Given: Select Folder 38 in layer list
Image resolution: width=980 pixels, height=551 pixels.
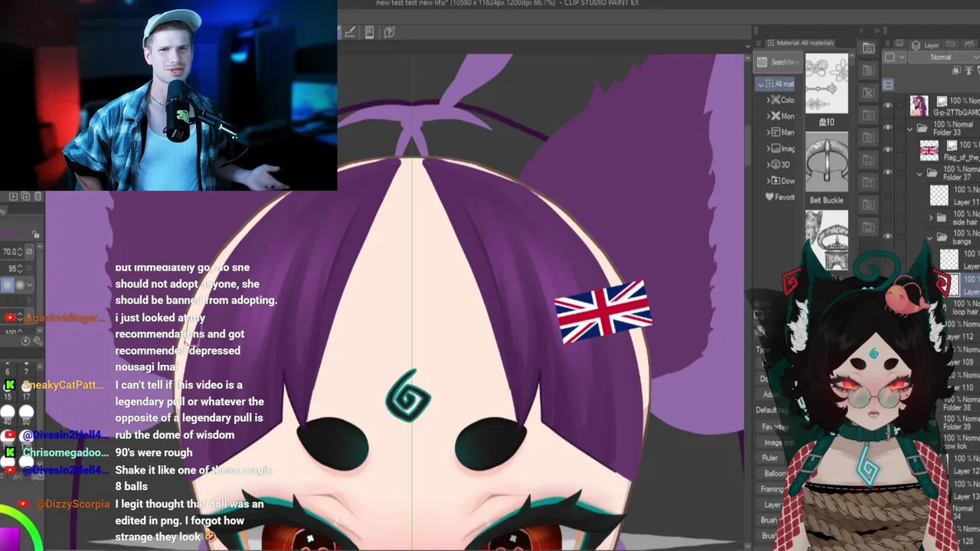Looking at the screenshot, I should tap(961, 403).
